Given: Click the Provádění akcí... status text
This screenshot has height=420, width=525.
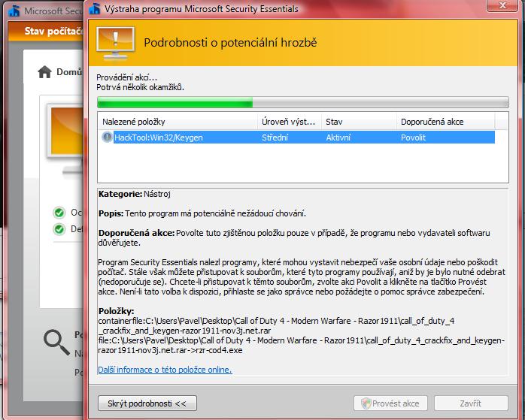Looking at the screenshot, I should [126, 77].
